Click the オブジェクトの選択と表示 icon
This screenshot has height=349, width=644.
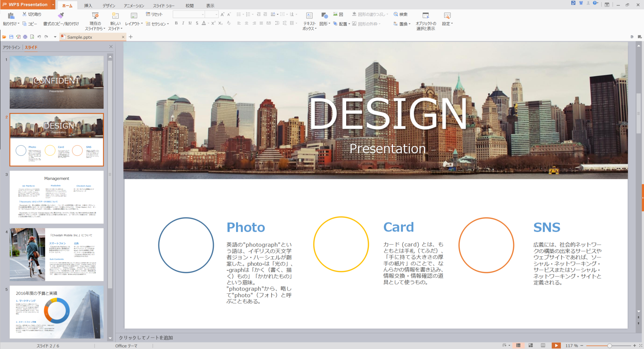425,16
